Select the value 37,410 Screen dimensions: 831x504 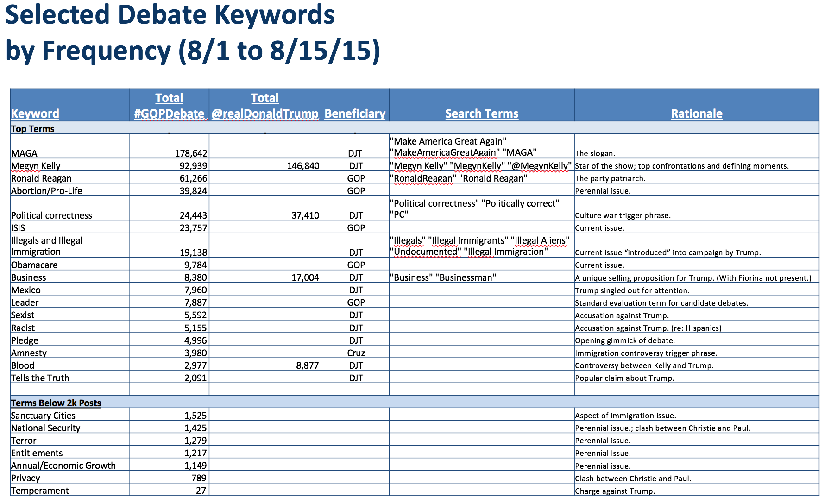(305, 215)
